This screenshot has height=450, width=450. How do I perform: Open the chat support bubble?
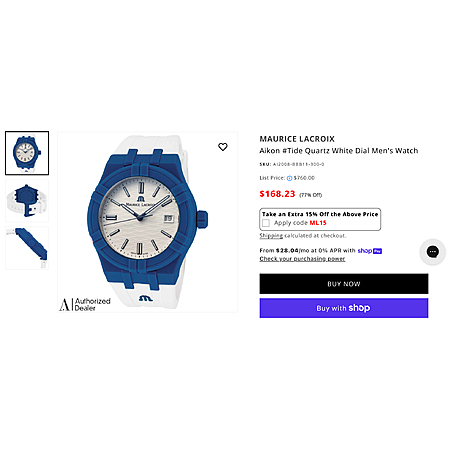tap(433, 252)
